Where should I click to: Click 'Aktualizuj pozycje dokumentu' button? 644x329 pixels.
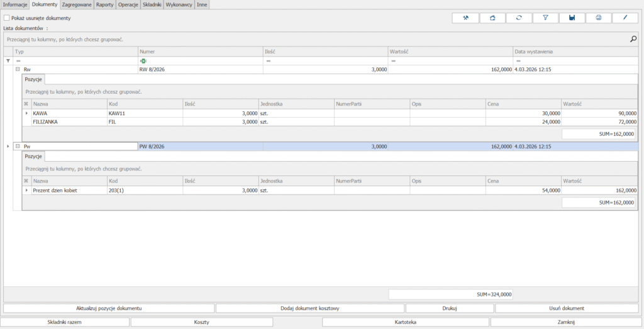click(109, 308)
